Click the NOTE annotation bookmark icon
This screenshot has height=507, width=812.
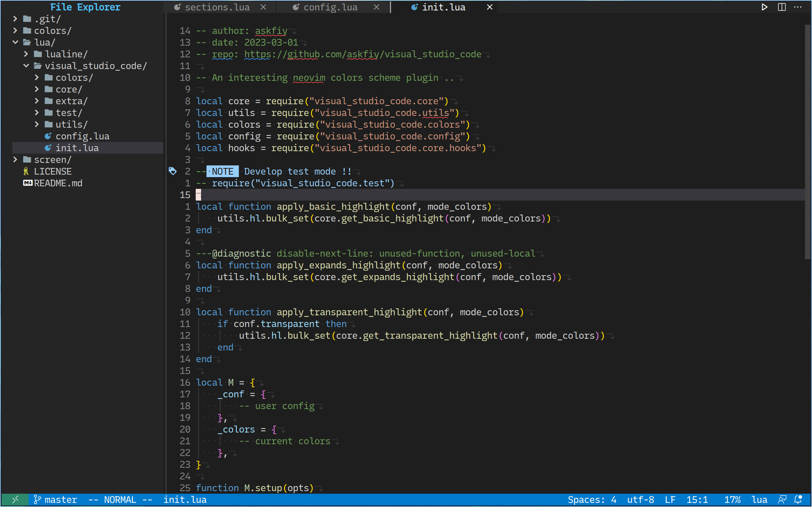[173, 171]
